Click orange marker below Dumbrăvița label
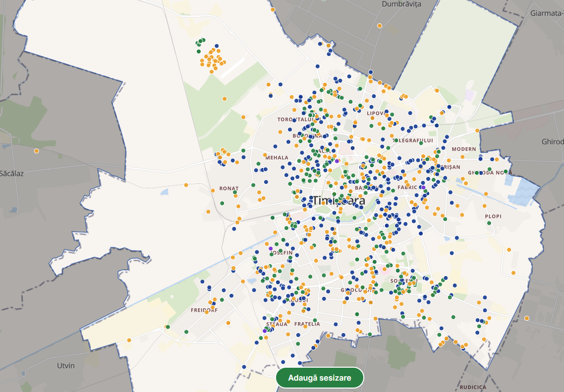The width and height of the screenshot is (564, 392). tap(380, 25)
